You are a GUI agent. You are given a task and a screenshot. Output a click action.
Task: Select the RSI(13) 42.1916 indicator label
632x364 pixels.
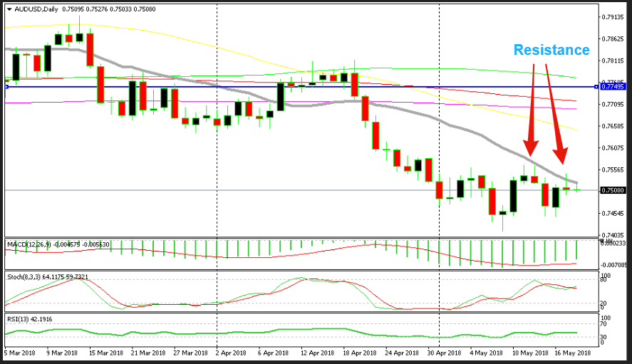tap(30, 319)
